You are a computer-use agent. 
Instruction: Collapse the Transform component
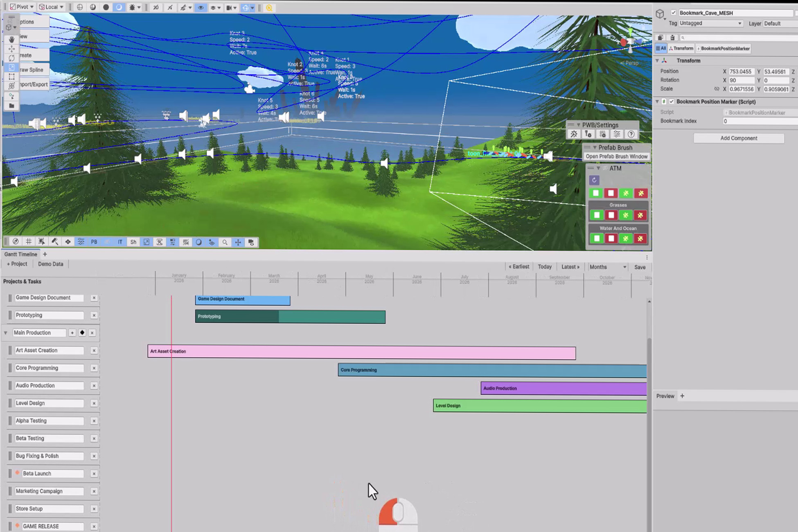tap(658, 61)
